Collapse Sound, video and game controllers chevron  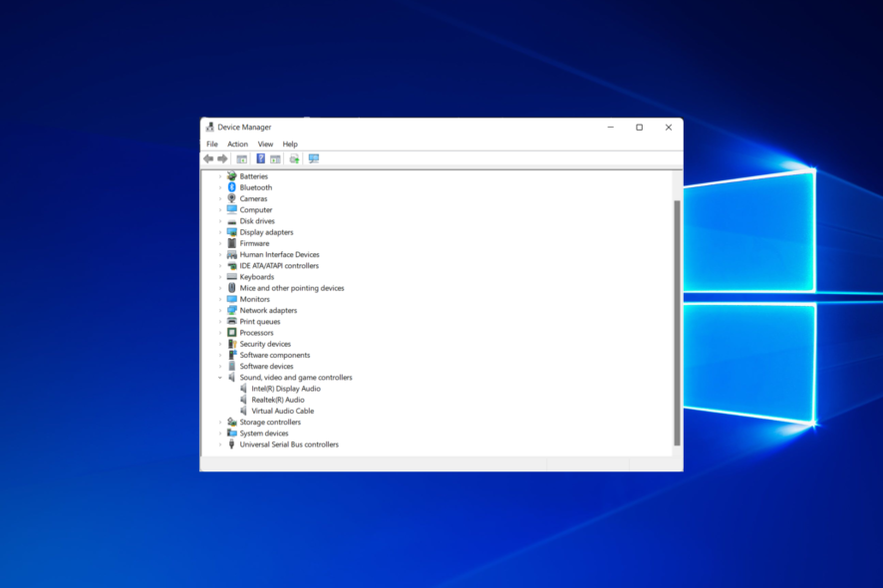(x=220, y=378)
